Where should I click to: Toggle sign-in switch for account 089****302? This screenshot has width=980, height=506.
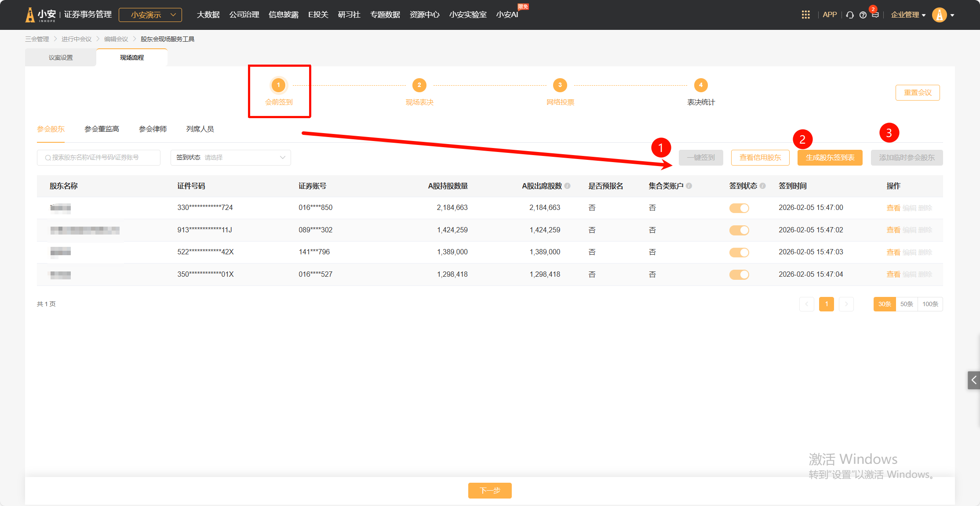pos(739,230)
